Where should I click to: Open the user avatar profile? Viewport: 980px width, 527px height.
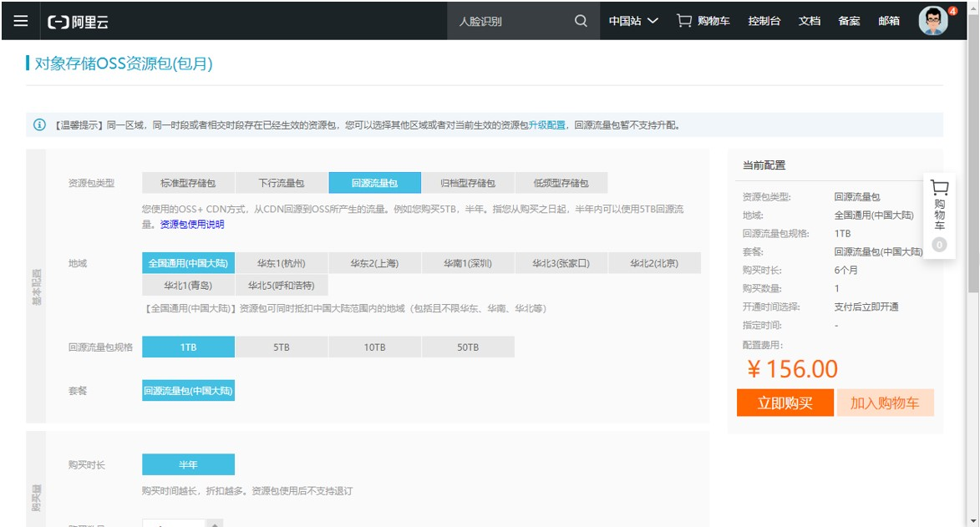tap(933, 21)
